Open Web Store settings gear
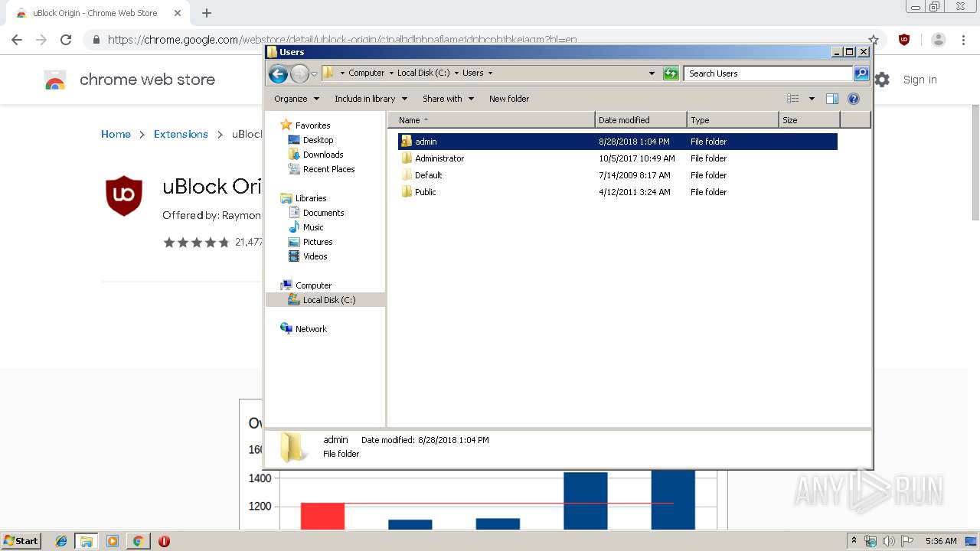 click(x=883, y=80)
